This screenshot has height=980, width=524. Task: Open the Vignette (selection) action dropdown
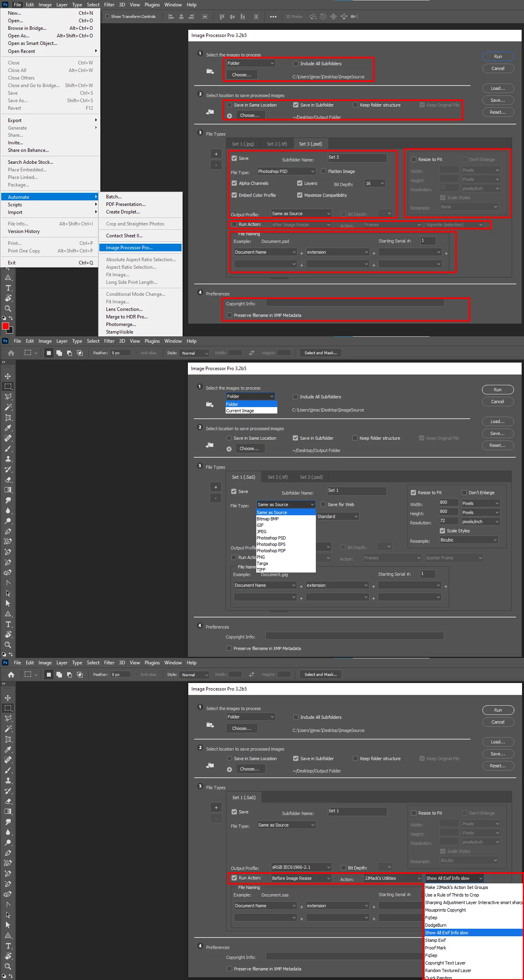(454, 225)
